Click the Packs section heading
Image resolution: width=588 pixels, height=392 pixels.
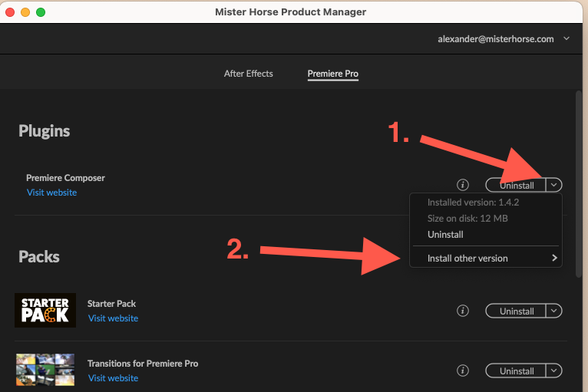pyautogui.click(x=39, y=257)
